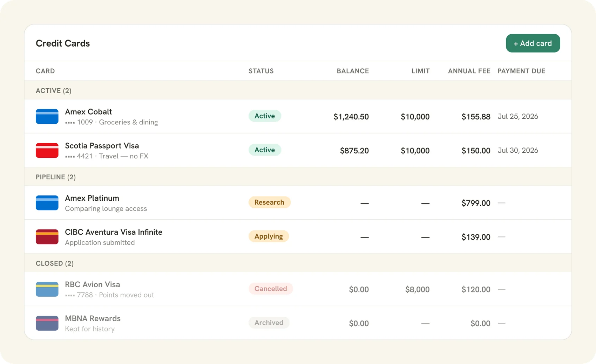Screen dimensions: 596x364
Task: Click the MBNA Rewards $0.00 balance
Action: [x=359, y=323]
